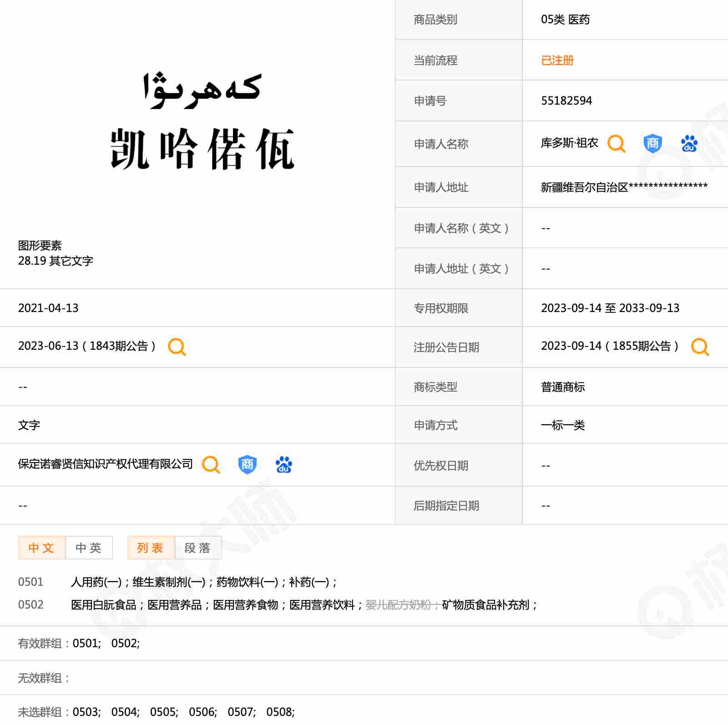Click the search icon next to 1855期公告
728x725 pixels.
(699, 347)
